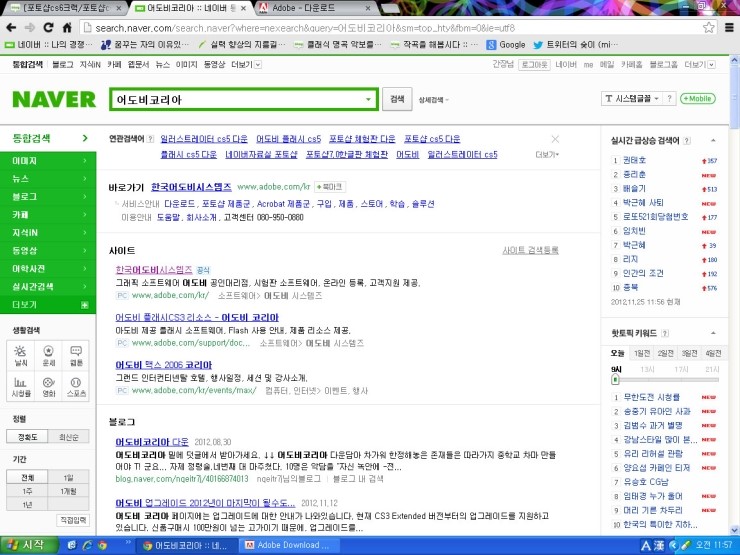This screenshot has height=555, width=740.
Task: Select 최신순 sort option
Action: 68,437
